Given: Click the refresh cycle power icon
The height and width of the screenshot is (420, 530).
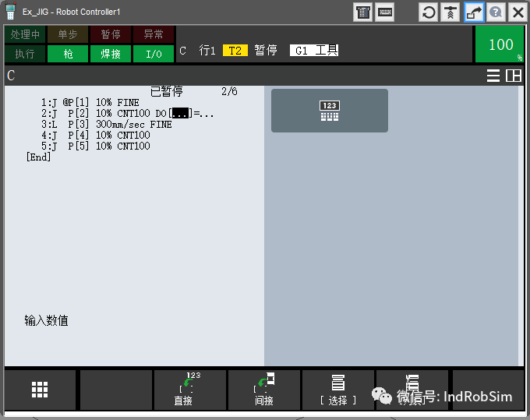Looking at the screenshot, I should pos(429,12).
